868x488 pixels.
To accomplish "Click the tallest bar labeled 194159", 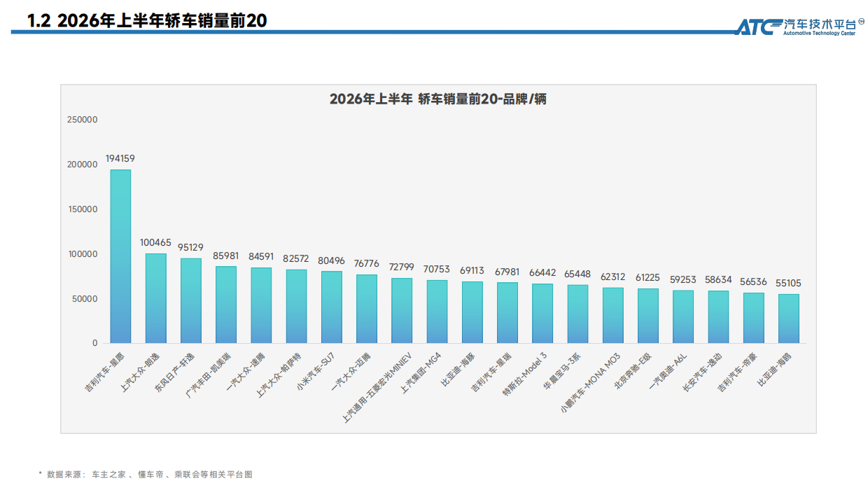I will (120, 256).
